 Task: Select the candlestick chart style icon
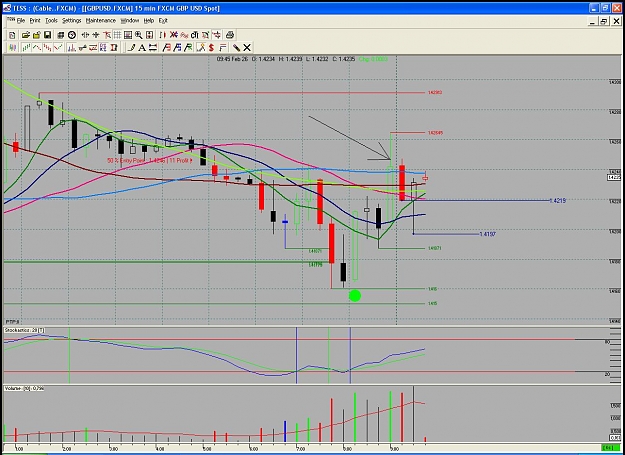coord(12,48)
